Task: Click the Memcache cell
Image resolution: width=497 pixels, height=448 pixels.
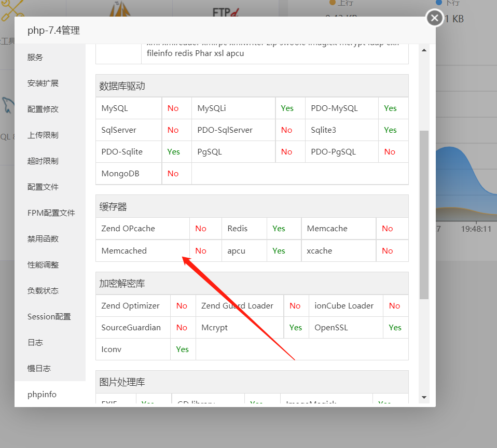Action: click(339, 229)
